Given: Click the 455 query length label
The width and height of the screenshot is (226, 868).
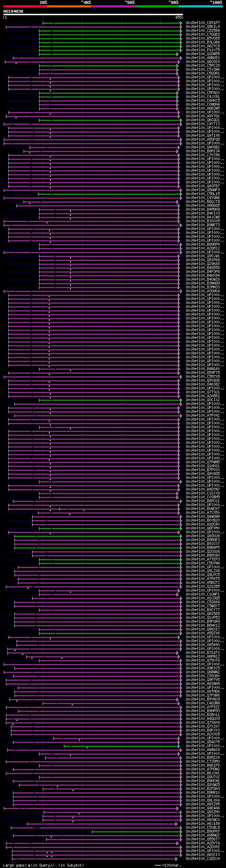Looking at the screenshot, I should pos(178,17).
